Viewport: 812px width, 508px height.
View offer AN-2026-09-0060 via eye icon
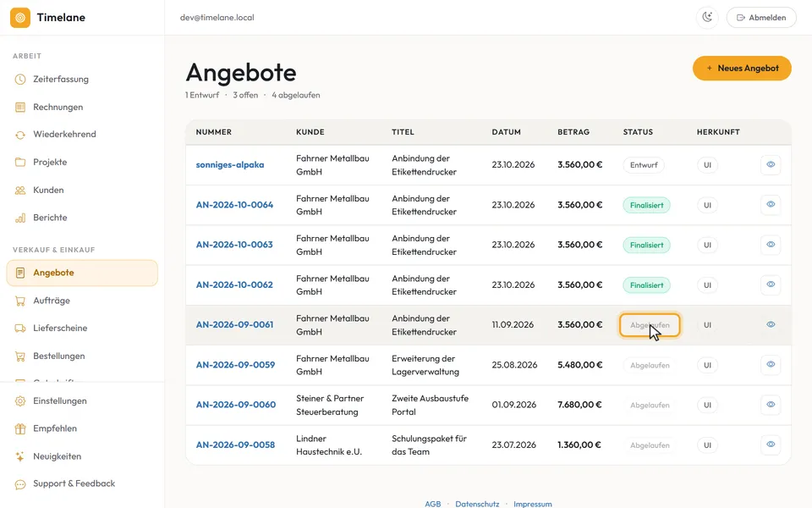coord(771,405)
